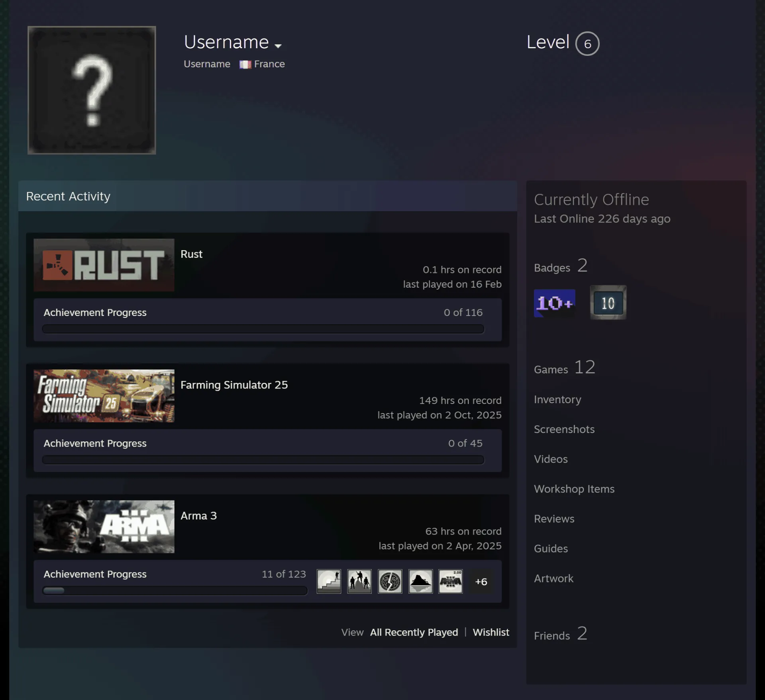Click the Arma 3 achievement progress bar
This screenshot has height=700, width=765.
point(175,590)
